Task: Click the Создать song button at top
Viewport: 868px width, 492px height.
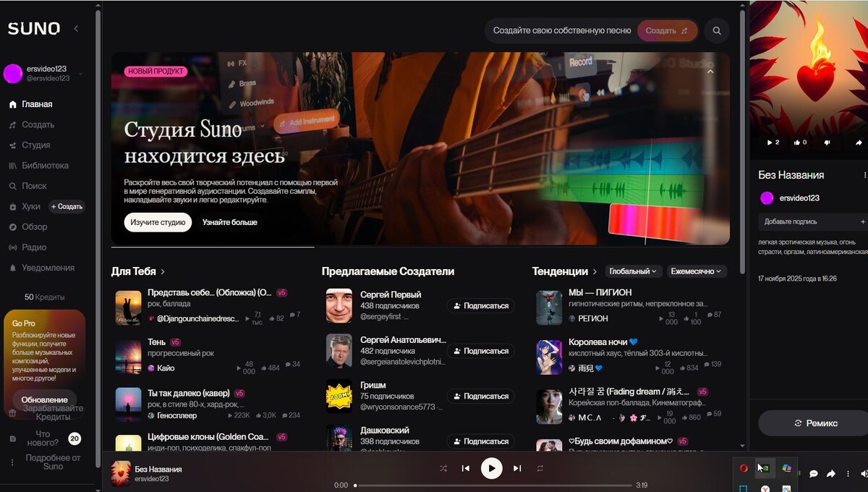Action: coord(667,31)
